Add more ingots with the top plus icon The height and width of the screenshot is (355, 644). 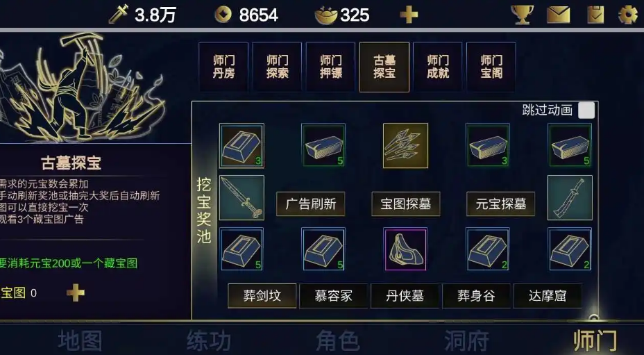click(x=409, y=15)
